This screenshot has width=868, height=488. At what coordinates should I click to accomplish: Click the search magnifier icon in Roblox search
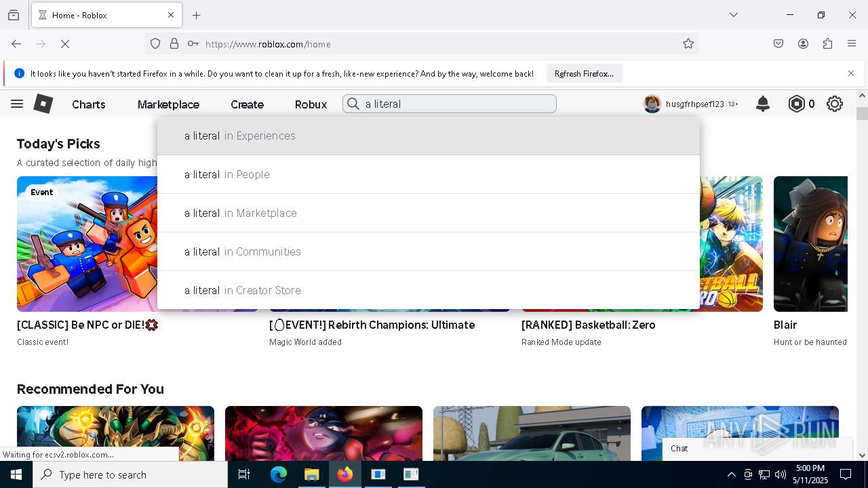click(353, 104)
